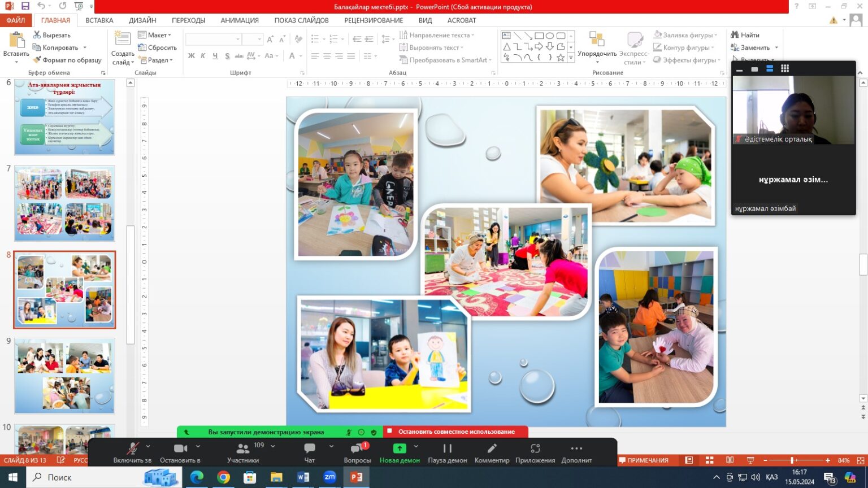
Task: Unmute microphone with Включить зв button
Action: click(x=132, y=448)
